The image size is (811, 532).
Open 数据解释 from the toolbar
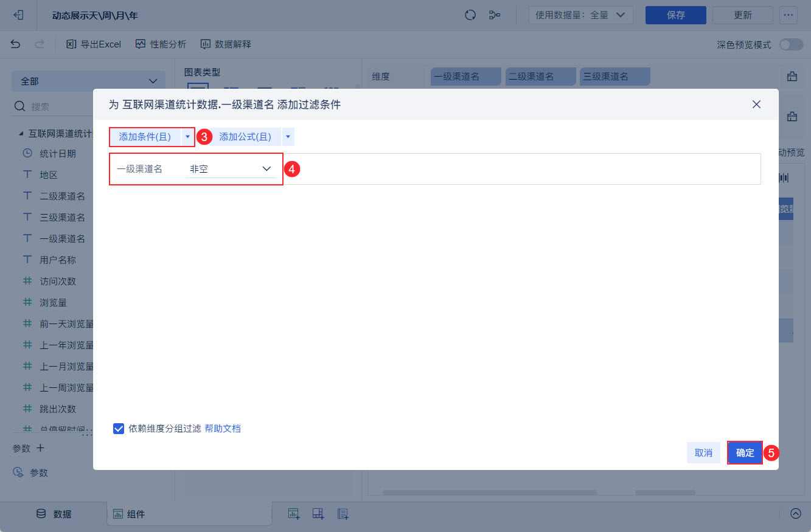point(226,44)
